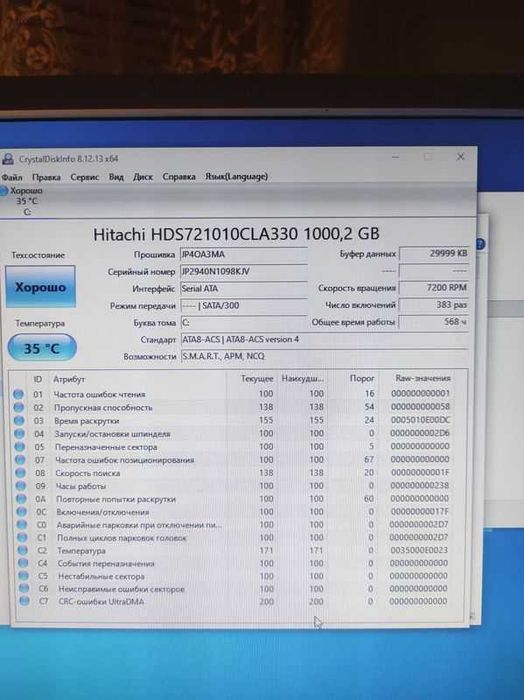
Task: Click the Raw-значения column header
Action: coord(423,378)
